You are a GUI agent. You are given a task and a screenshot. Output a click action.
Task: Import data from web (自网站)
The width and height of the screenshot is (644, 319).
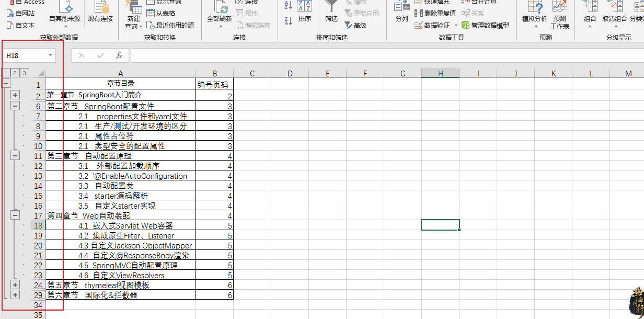[x=21, y=14]
